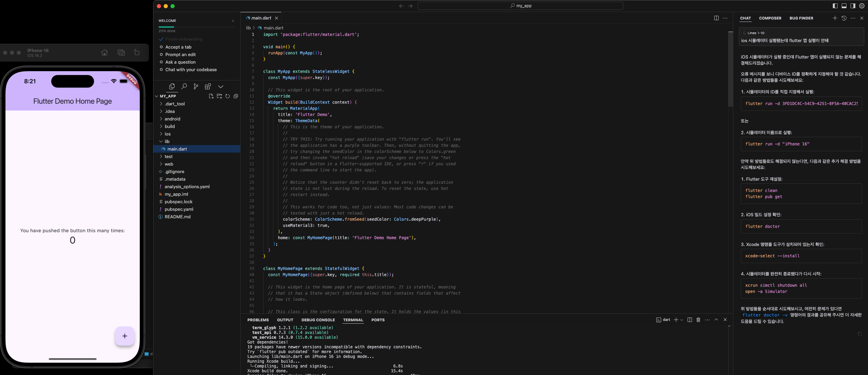Image resolution: width=868 pixels, height=375 pixels.
Task: Collapse the lib folder
Action: 167,142
